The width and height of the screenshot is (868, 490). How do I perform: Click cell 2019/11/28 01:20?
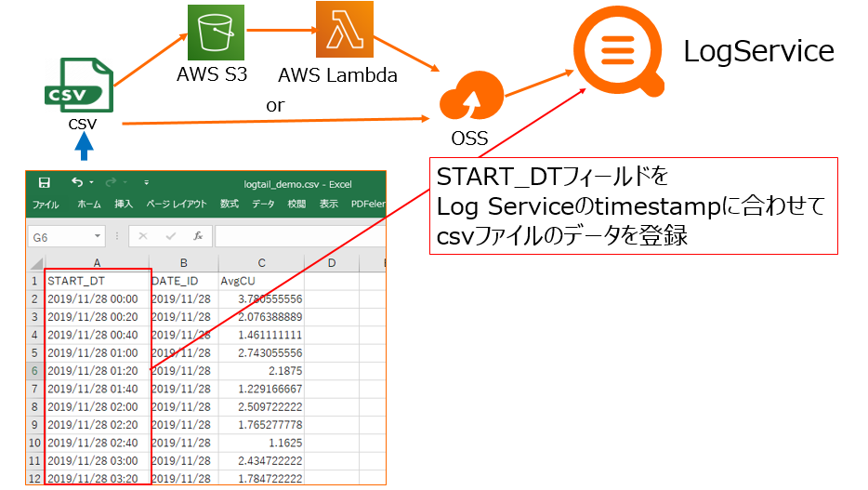point(97,371)
